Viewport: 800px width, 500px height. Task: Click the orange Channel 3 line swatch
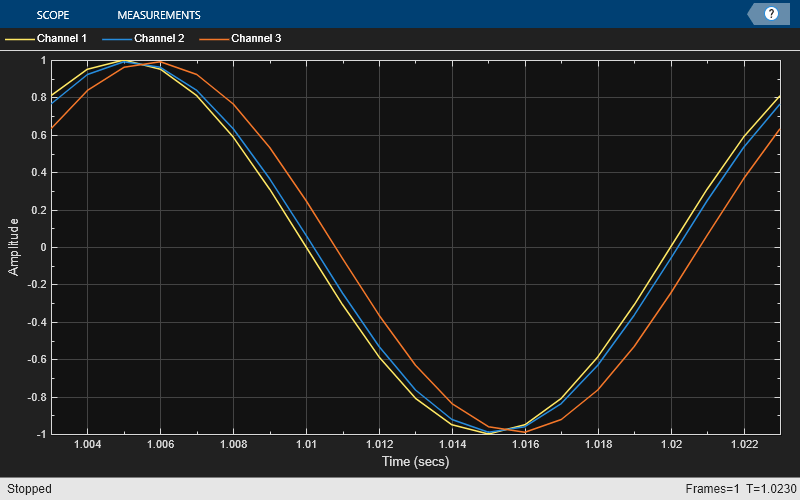(214, 39)
